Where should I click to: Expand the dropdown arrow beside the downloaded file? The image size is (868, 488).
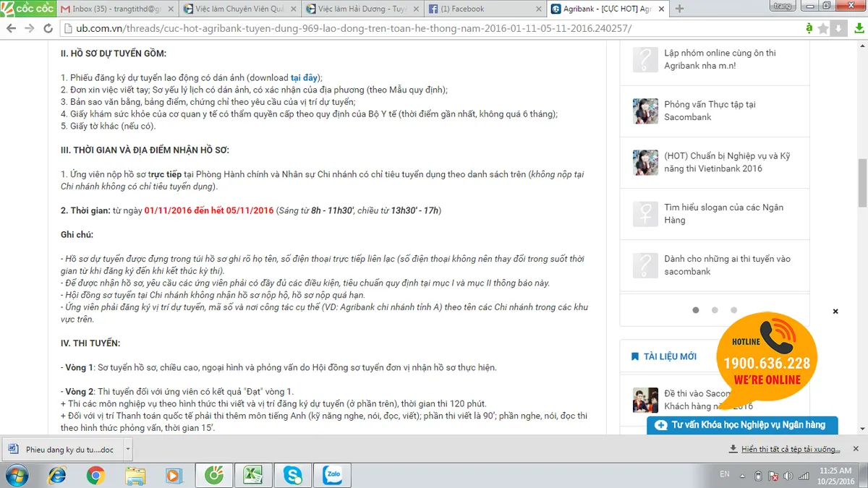[x=128, y=449]
